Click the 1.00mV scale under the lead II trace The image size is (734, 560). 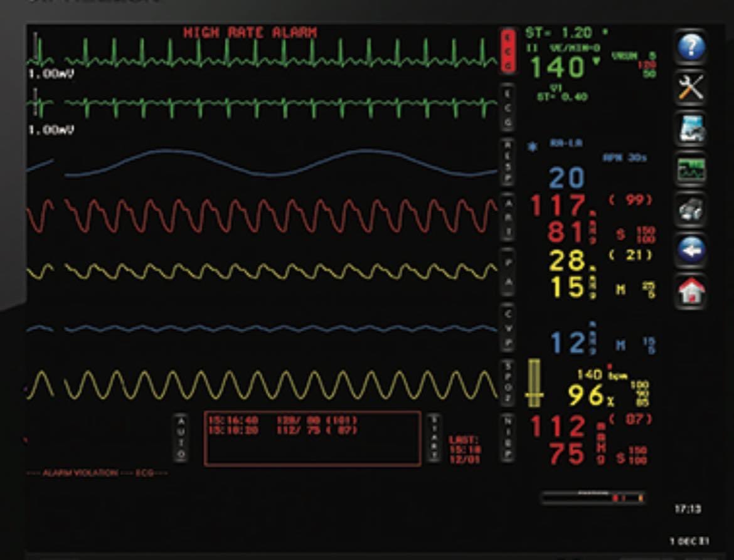pos(51,74)
